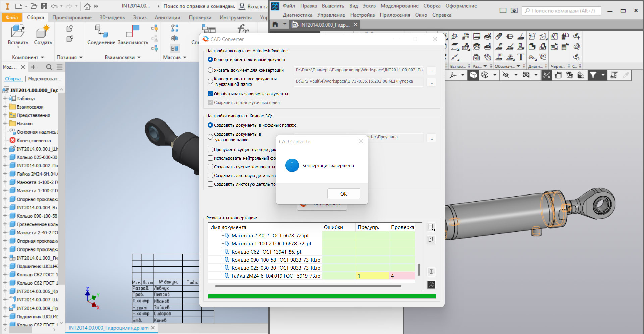
Task: Click the Зависимость tool icon
Action: point(133,32)
